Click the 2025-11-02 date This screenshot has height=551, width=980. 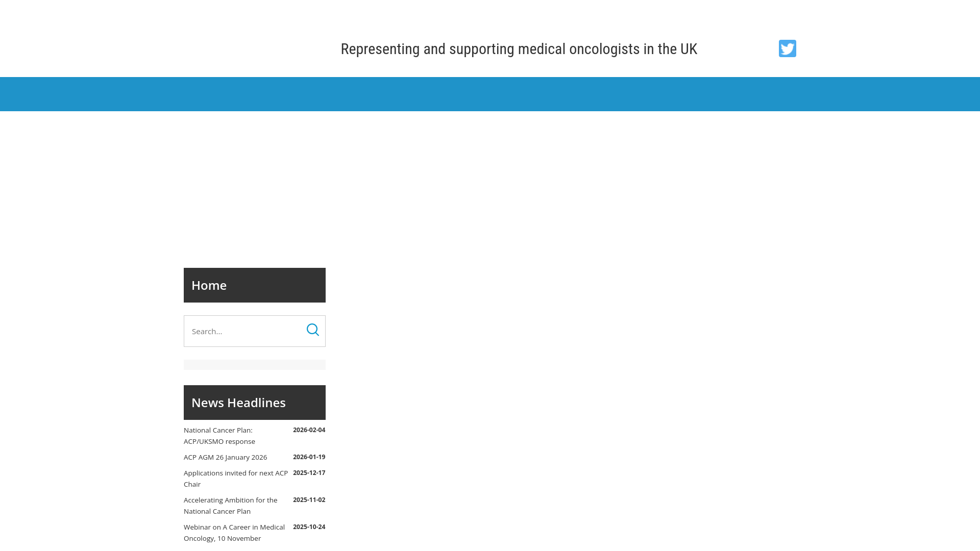309,500
